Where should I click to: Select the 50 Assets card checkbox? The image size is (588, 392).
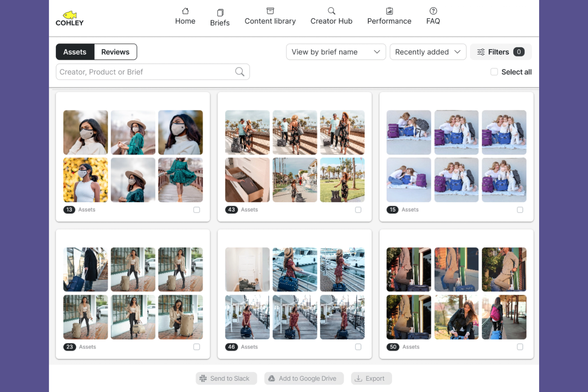520,347
